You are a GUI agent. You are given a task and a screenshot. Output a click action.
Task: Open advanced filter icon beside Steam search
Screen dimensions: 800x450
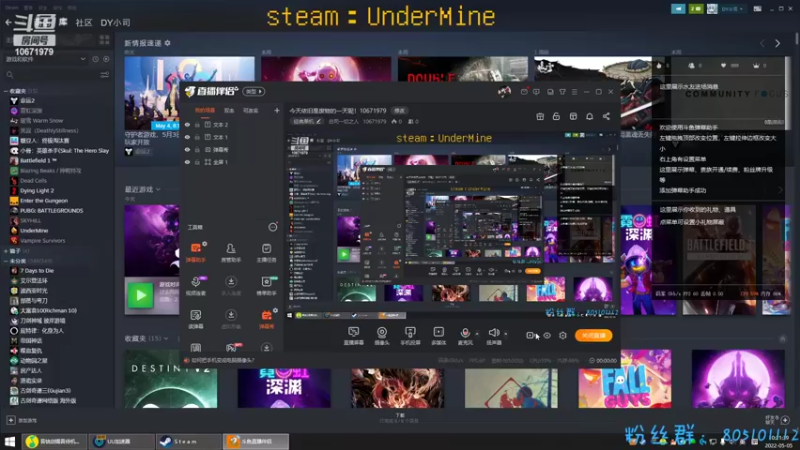coord(105,75)
